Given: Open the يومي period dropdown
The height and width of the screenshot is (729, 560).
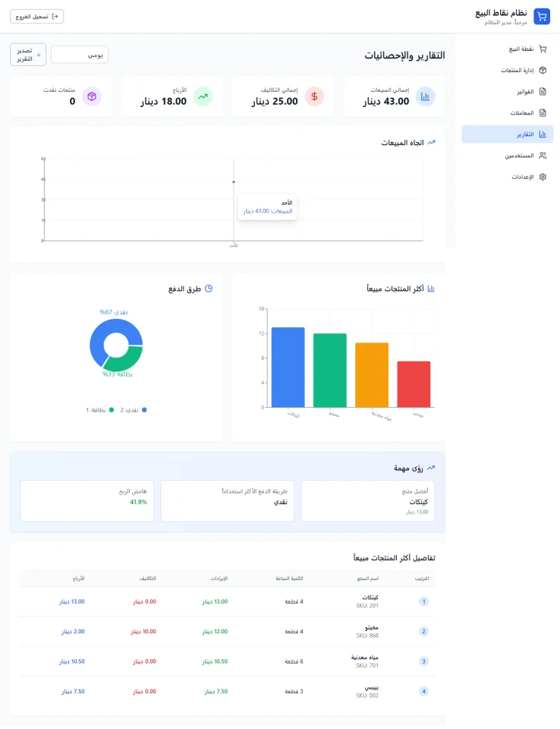Looking at the screenshot, I should point(80,55).
